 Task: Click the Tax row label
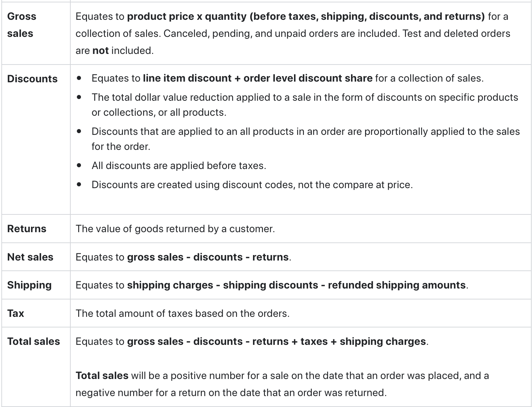(15, 313)
